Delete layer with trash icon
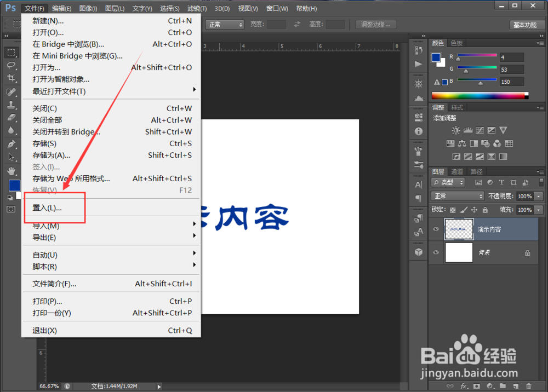 point(528,386)
